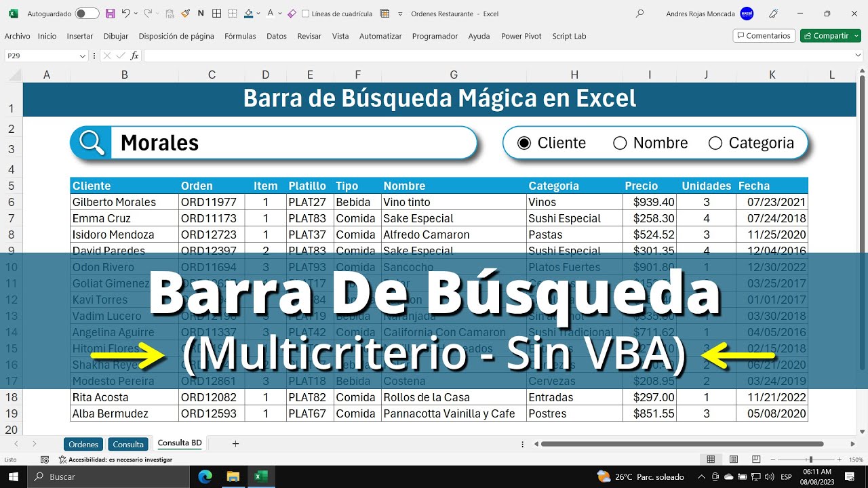This screenshot has width=868, height=488.
Task: Open the Redo history dropdown arrow
Action: [x=158, y=14]
